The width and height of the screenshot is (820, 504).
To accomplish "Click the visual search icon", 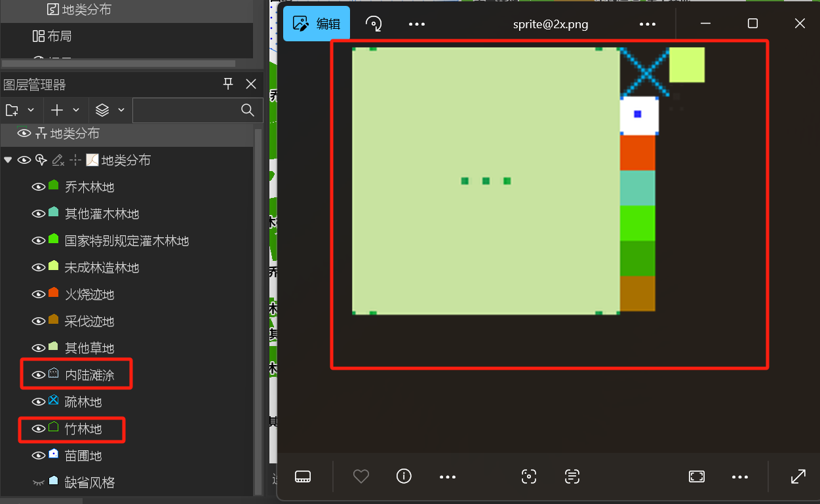I will [x=529, y=476].
